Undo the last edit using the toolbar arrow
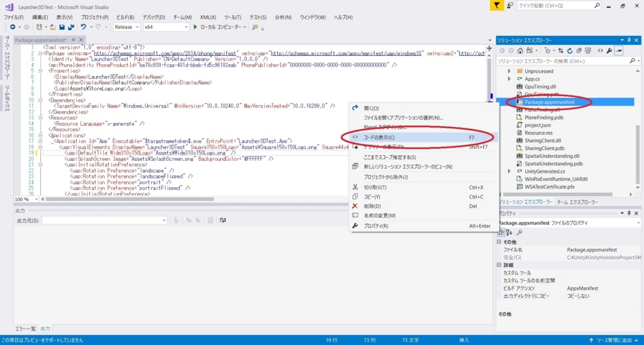This screenshot has width=644, height=345. (x=84, y=27)
